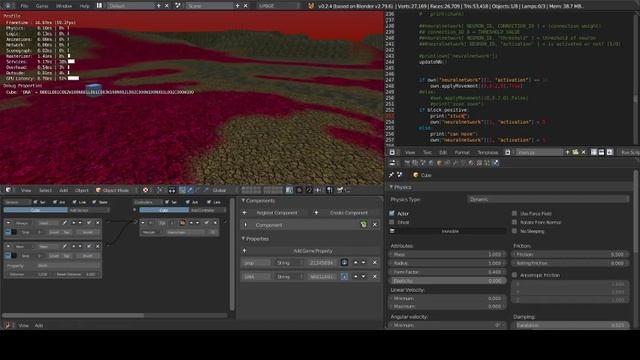Open the render engine selector

(x=278, y=6)
